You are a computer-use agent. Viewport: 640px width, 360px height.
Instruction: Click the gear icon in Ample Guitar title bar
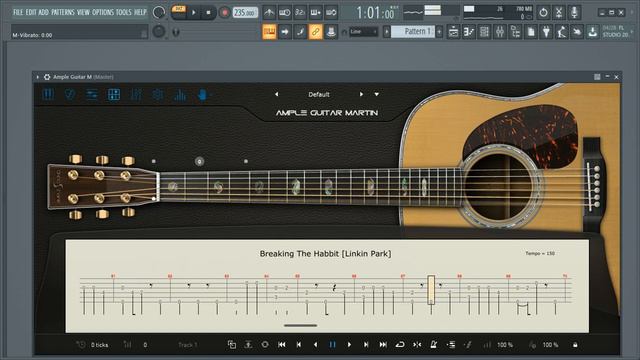[x=47, y=77]
